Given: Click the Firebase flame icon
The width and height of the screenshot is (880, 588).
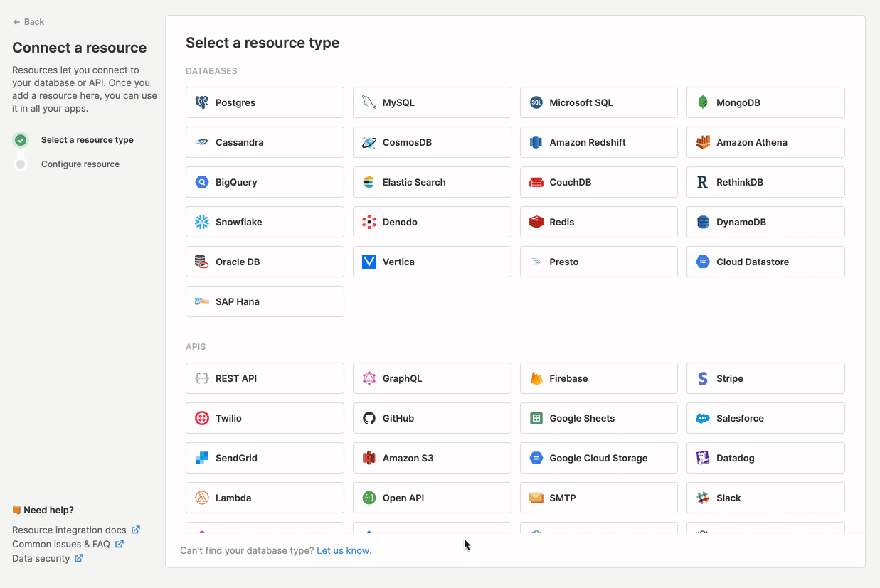Looking at the screenshot, I should [x=536, y=378].
